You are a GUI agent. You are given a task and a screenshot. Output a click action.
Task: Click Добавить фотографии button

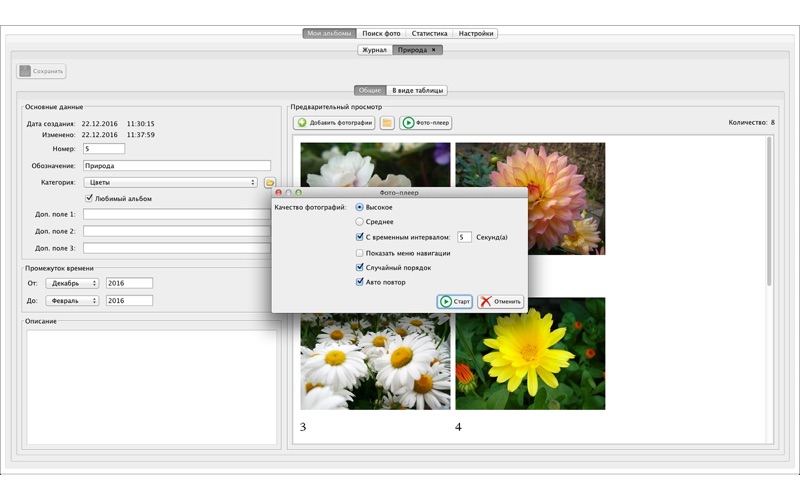pos(334,122)
